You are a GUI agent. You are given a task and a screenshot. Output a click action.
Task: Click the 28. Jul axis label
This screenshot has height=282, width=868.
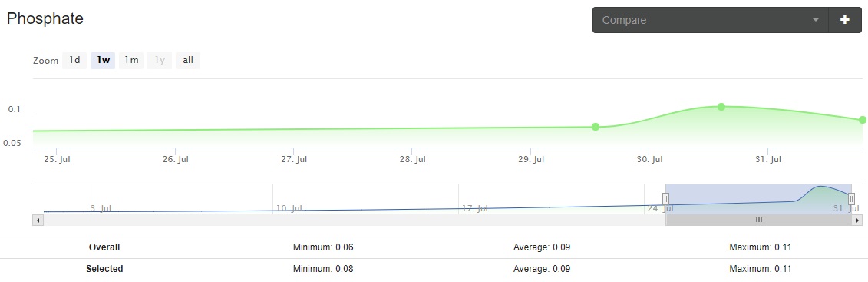pos(412,160)
